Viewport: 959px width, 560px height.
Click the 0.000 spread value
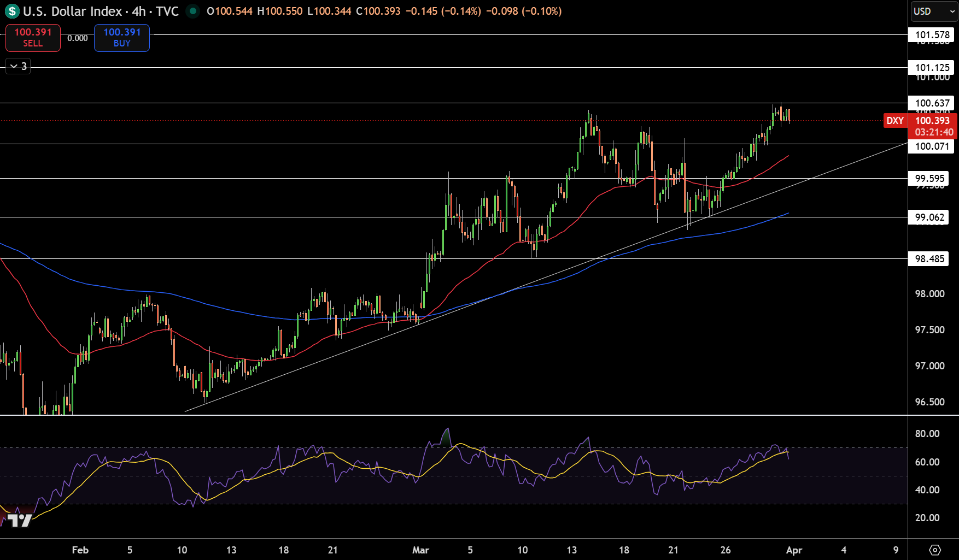[78, 38]
